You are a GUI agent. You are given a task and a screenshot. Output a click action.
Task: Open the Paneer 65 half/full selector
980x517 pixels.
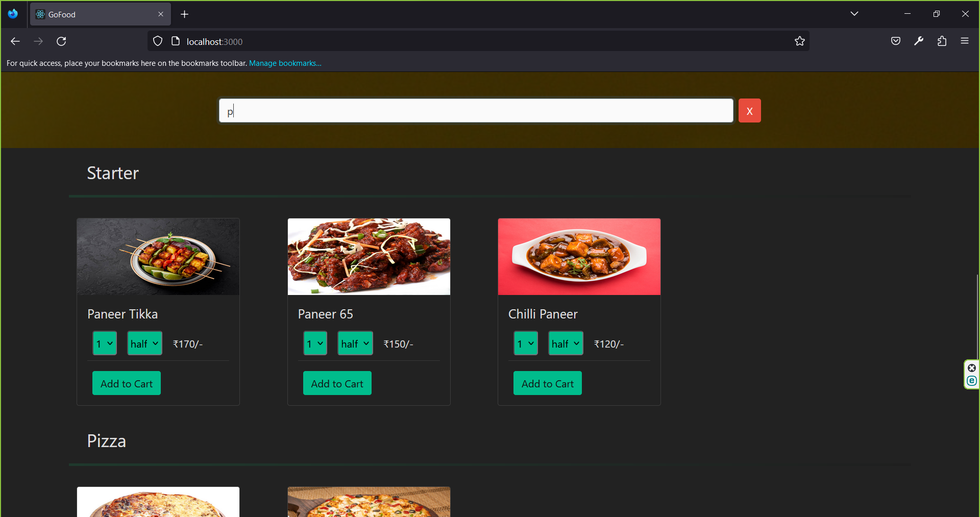tap(355, 343)
